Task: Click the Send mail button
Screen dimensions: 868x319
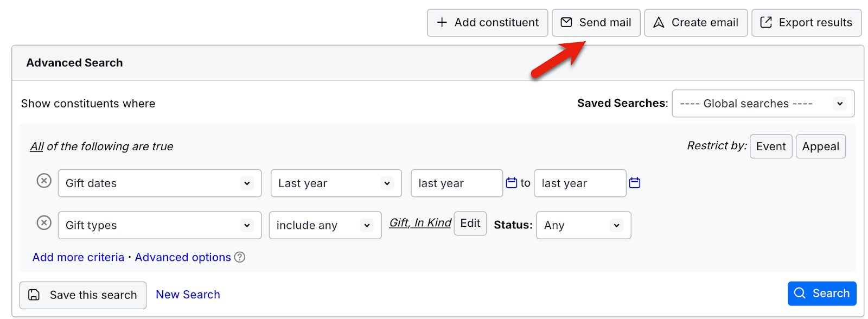Action: (596, 23)
